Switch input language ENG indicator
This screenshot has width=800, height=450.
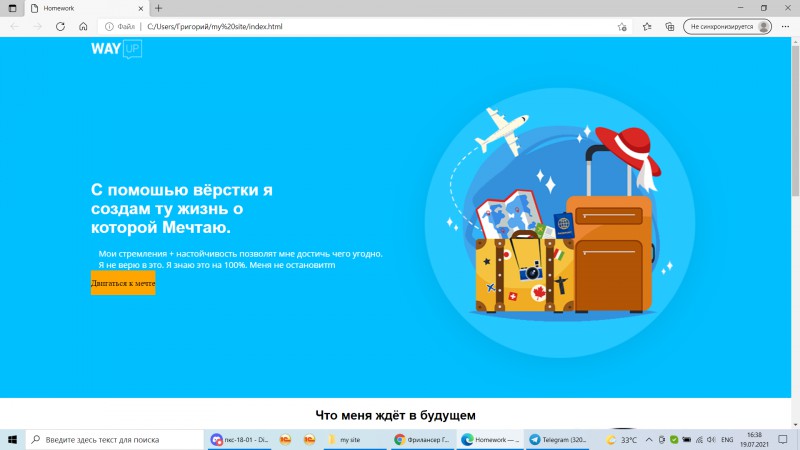pos(727,439)
